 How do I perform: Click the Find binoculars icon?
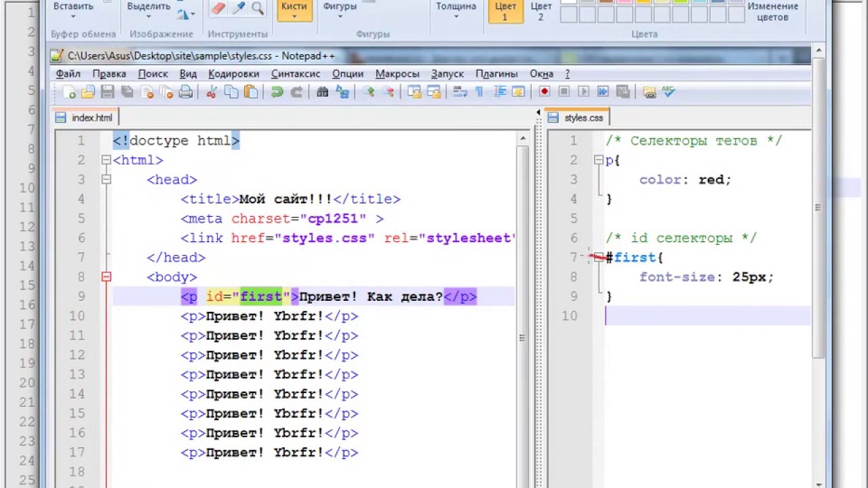pyautogui.click(x=322, y=92)
